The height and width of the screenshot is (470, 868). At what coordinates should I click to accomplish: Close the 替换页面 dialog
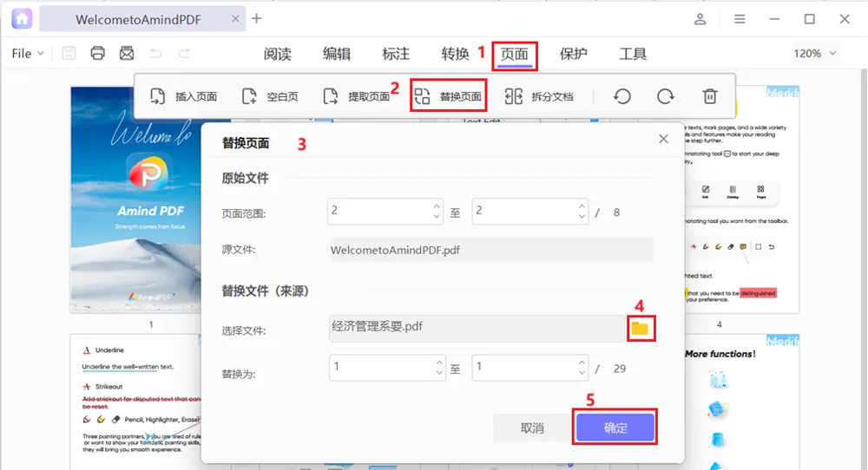coord(664,139)
